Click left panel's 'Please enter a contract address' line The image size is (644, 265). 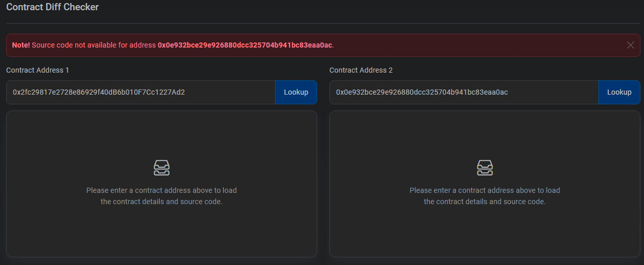161,190
